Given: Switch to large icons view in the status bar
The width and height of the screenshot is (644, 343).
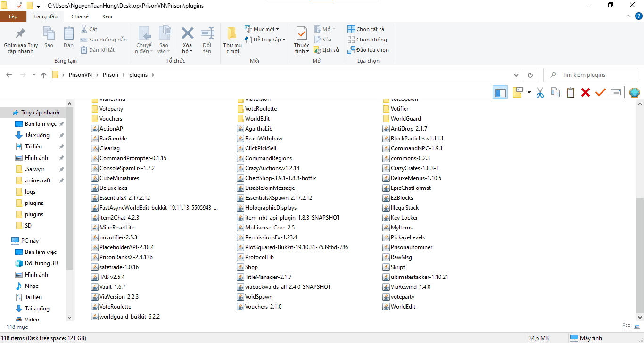Looking at the screenshot, I should click(x=636, y=326).
